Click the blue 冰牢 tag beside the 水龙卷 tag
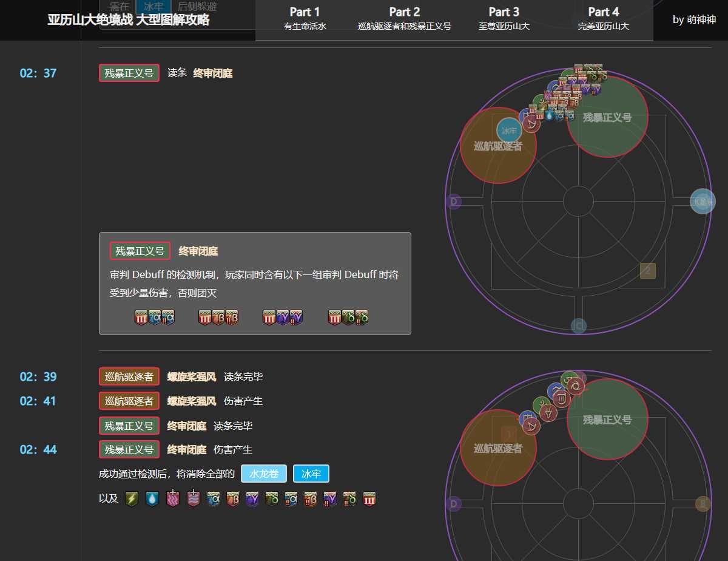This screenshot has width=728, height=561. (311, 474)
